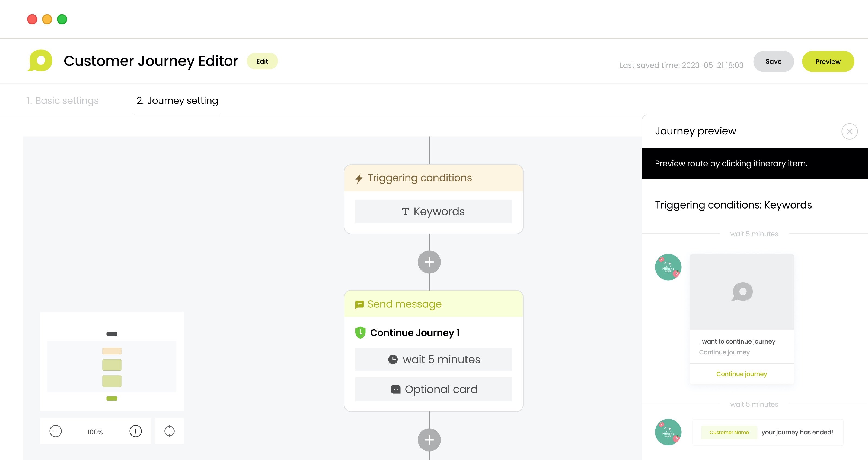Close the Journey preview panel

click(x=849, y=131)
